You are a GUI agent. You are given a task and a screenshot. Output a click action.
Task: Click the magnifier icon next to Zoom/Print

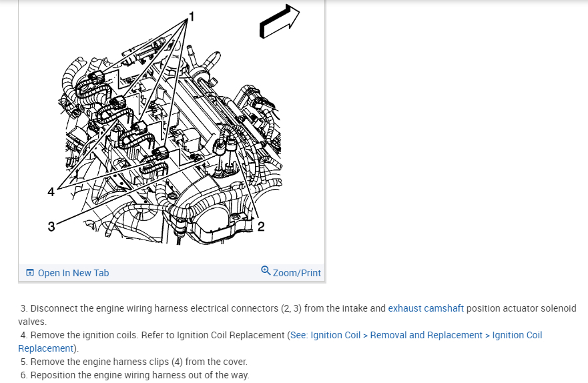coord(266,270)
